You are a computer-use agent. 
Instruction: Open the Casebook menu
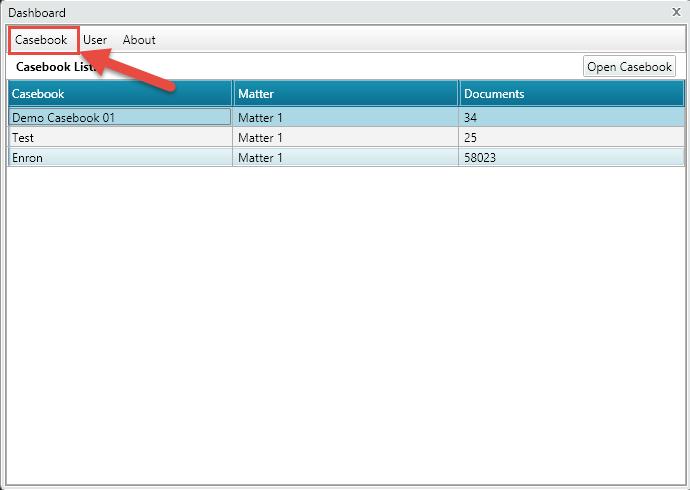point(41,40)
